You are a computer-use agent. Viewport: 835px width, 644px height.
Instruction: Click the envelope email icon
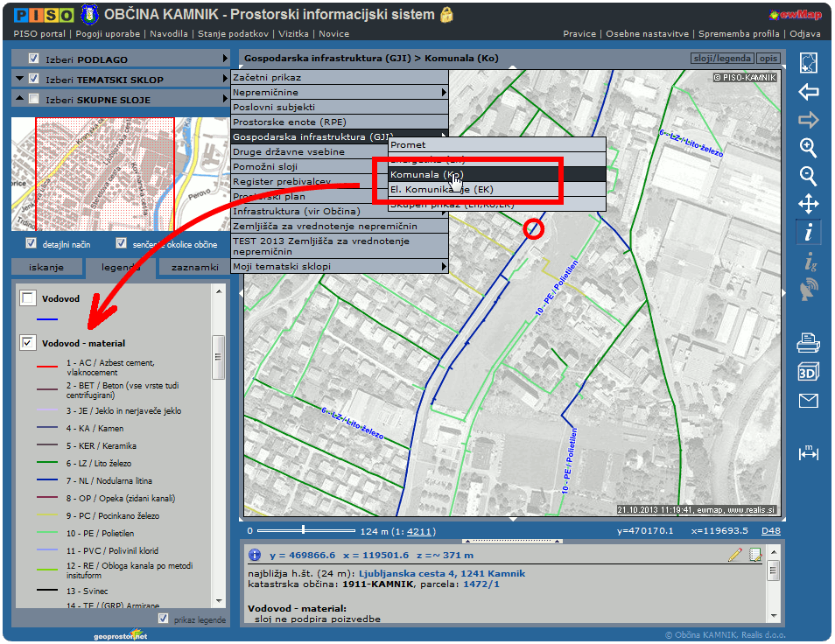pos(808,401)
